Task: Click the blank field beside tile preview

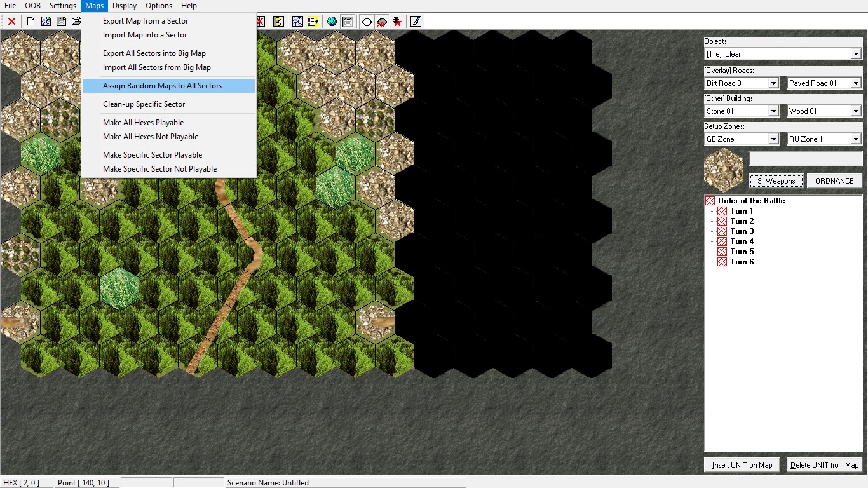Action: 806,159
